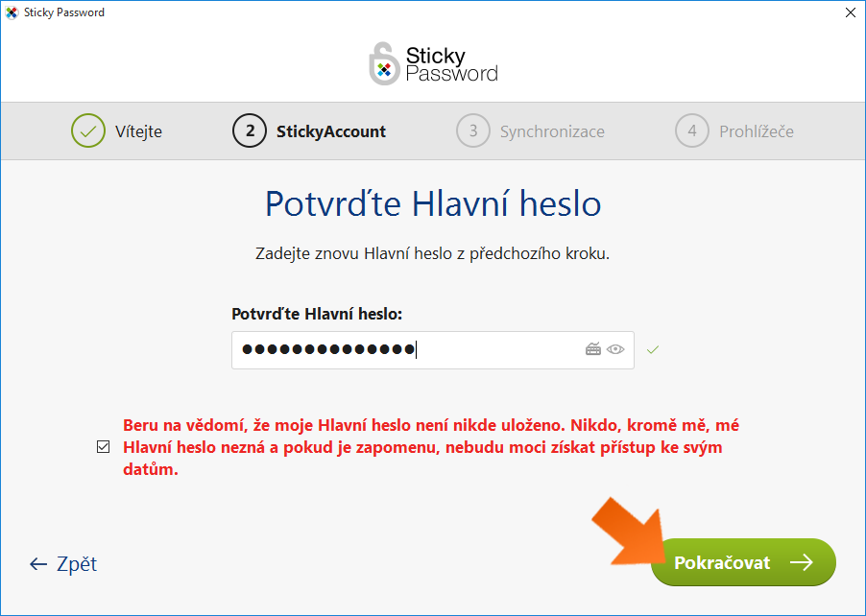Open the virtual keyboard icon in password field
866x616 pixels.
click(x=593, y=349)
